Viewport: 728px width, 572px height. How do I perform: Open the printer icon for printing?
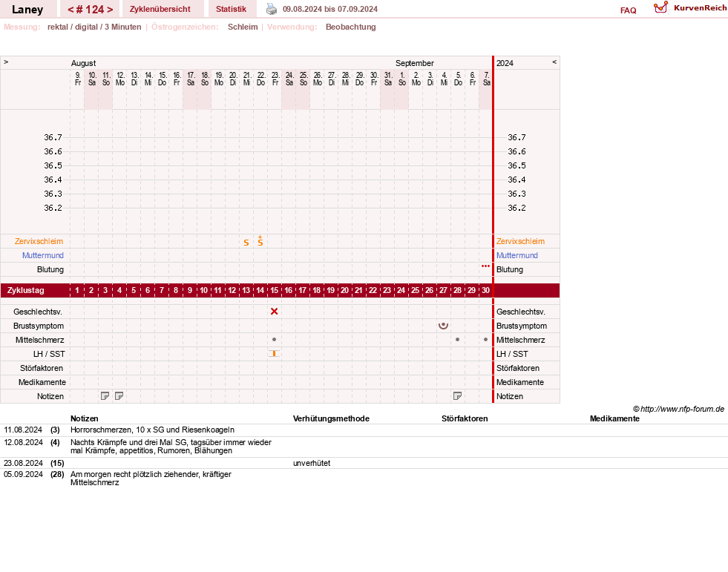272,9
